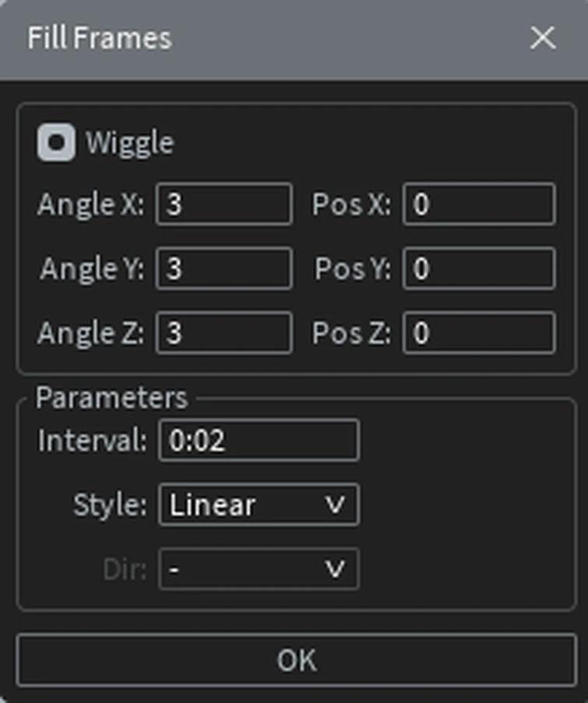
Task: Click the Angle X input field
Action: pyautogui.click(x=224, y=205)
